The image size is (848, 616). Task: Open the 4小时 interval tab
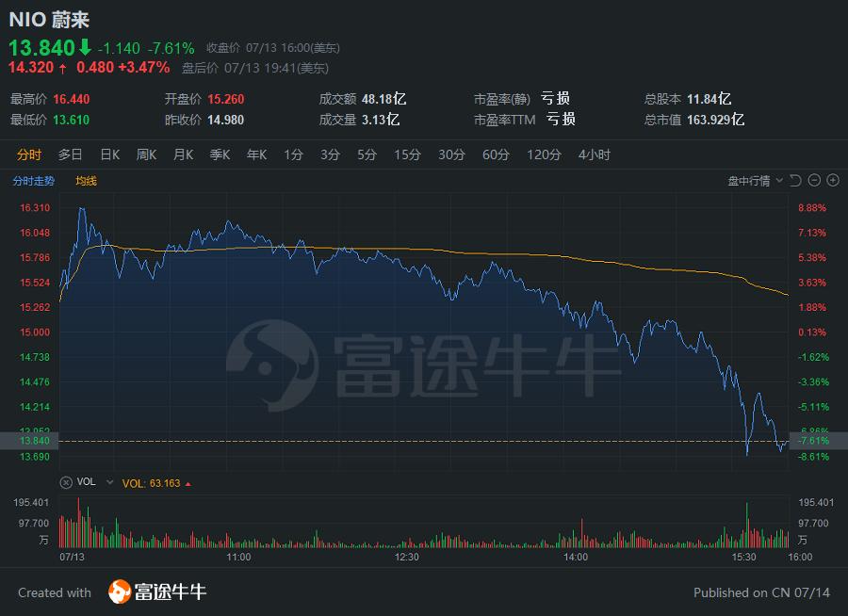pyautogui.click(x=595, y=154)
